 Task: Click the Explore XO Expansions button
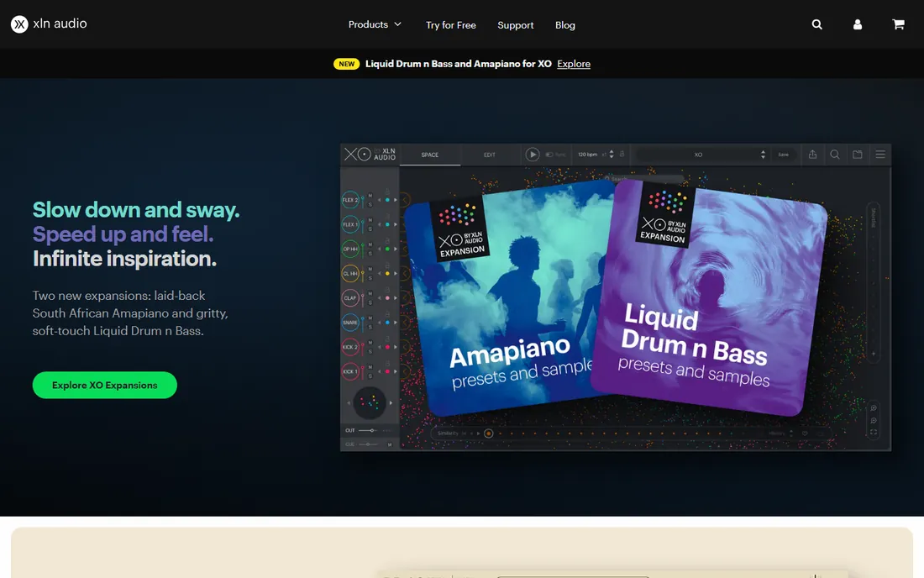click(x=104, y=385)
